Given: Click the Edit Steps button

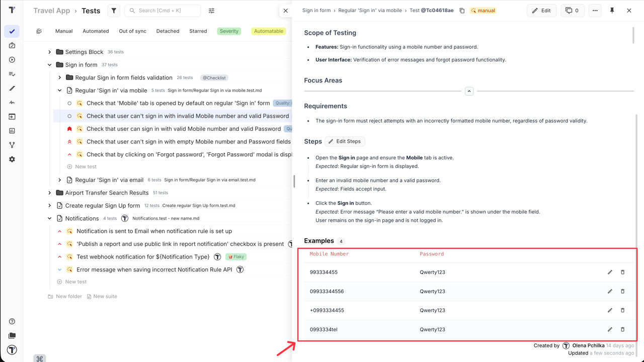Looking at the screenshot, I should click(345, 142).
